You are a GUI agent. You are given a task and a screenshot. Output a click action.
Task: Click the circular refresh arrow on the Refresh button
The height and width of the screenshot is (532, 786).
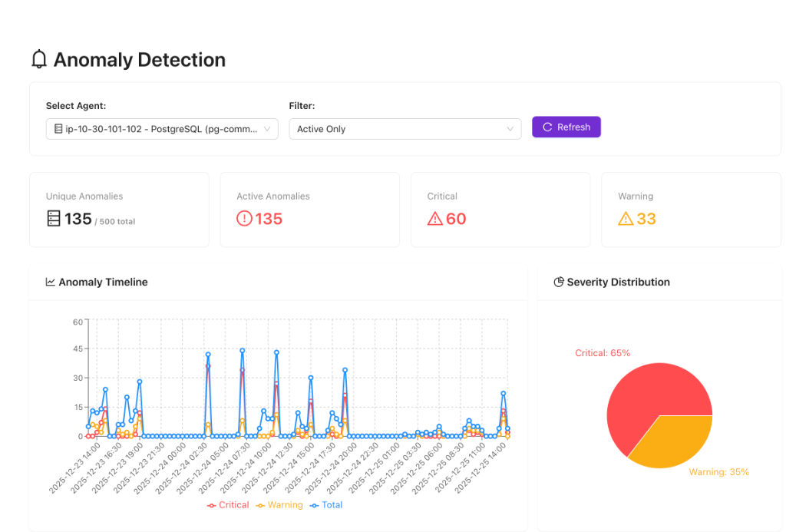coord(548,127)
